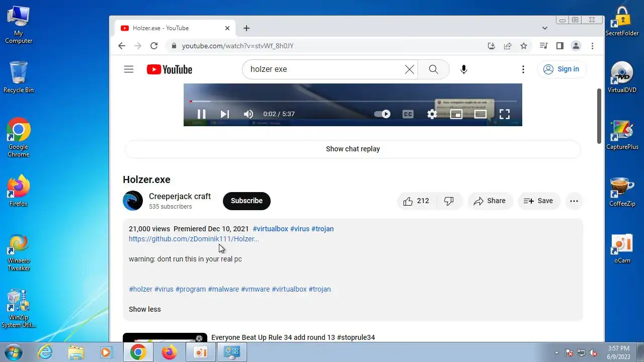The width and height of the screenshot is (644, 362).
Task: Enter full screen mode
Action: tap(505, 114)
